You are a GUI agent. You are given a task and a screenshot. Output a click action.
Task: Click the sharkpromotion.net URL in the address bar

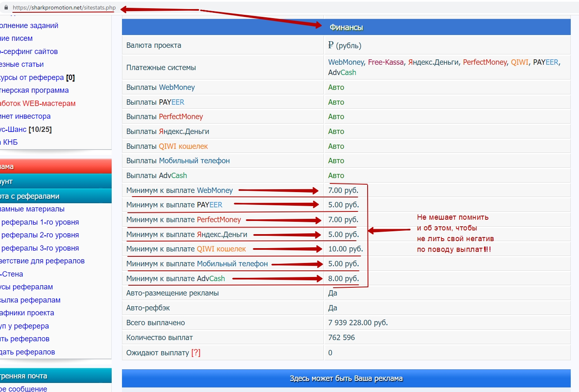64,7
